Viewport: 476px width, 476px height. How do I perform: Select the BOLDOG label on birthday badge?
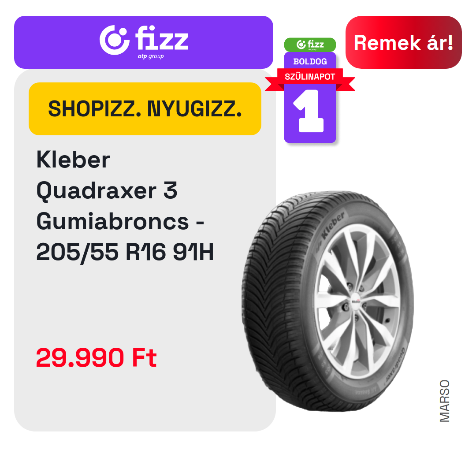(310, 62)
